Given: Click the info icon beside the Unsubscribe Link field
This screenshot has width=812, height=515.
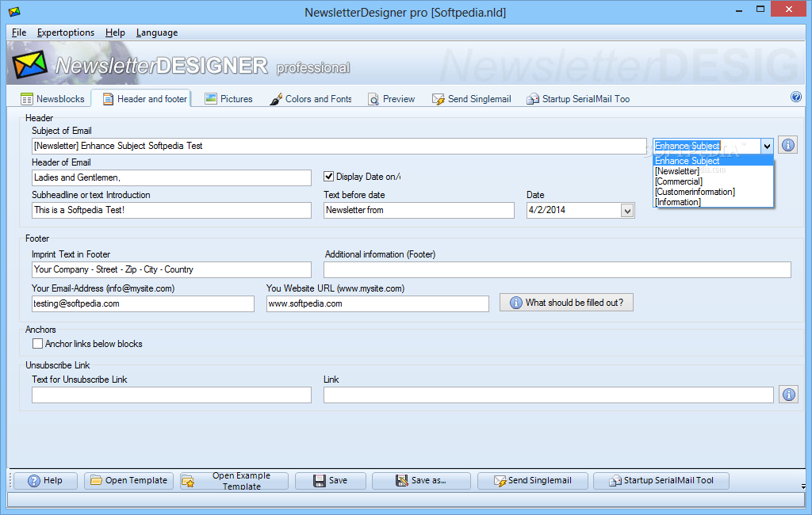Looking at the screenshot, I should pos(788,395).
